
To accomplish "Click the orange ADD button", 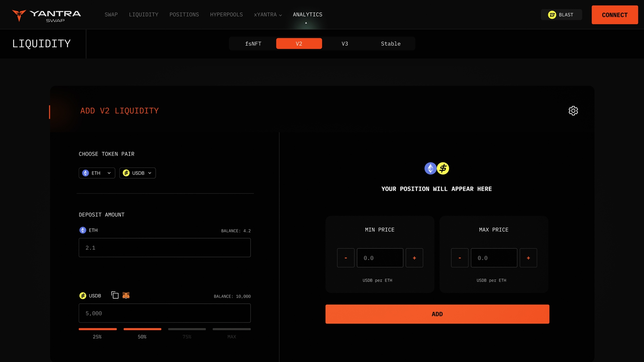I will [437, 314].
